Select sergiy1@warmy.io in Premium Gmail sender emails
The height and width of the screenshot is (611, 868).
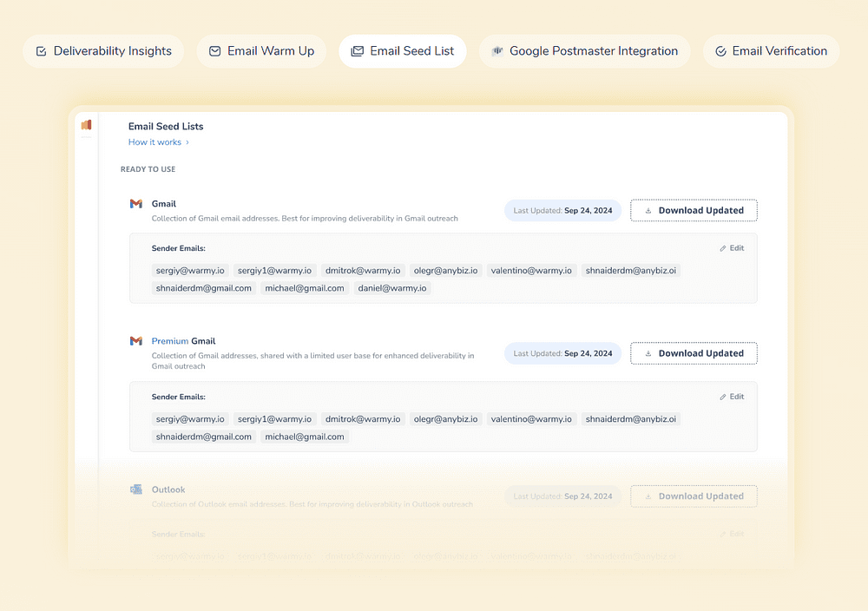pos(274,419)
